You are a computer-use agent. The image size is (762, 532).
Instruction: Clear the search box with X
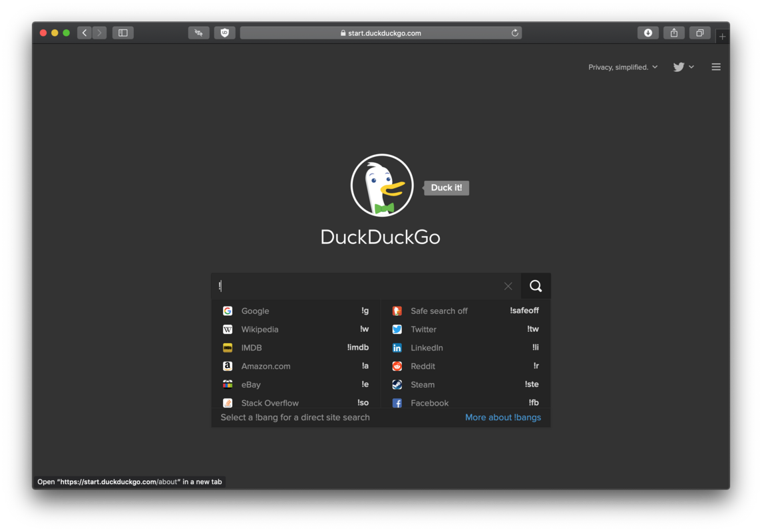(x=508, y=286)
